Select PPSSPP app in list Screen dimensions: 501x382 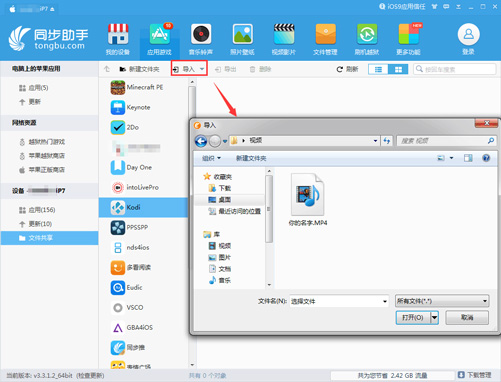click(x=143, y=227)
